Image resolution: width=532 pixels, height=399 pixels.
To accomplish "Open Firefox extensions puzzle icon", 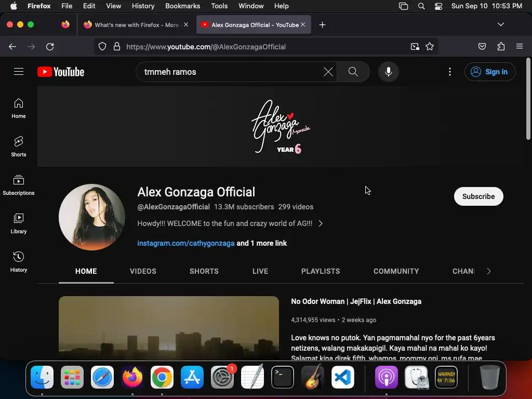I will coord(501,46).
